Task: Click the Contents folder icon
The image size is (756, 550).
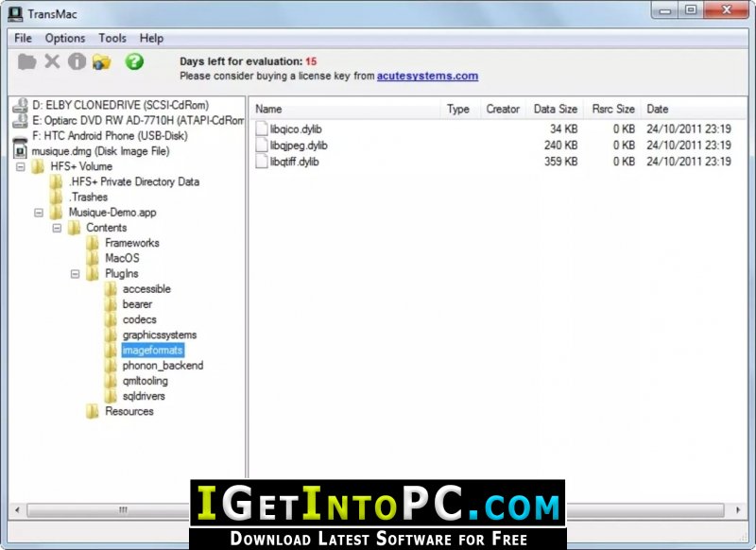Action: pyautogui.click(x=75, y=228)
